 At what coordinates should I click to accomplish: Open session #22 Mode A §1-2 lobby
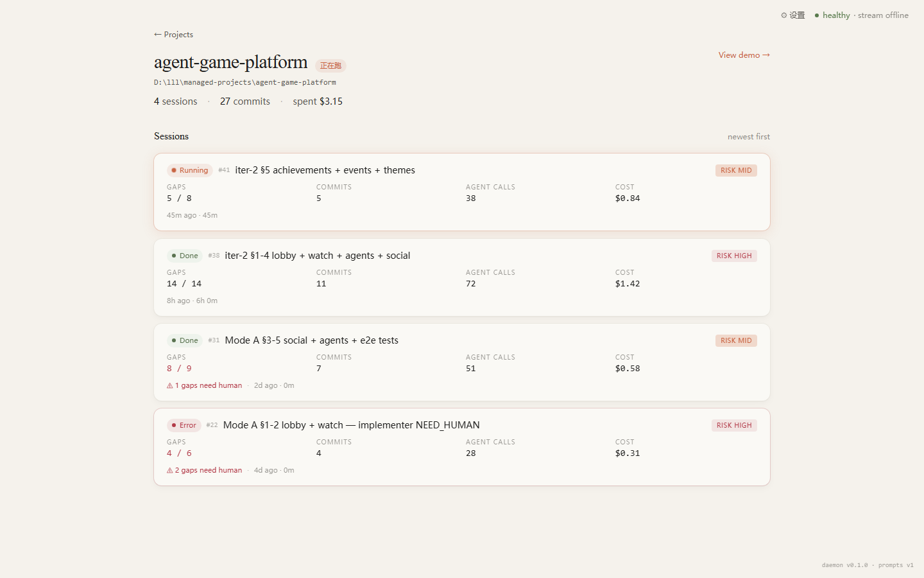(462, 447)
